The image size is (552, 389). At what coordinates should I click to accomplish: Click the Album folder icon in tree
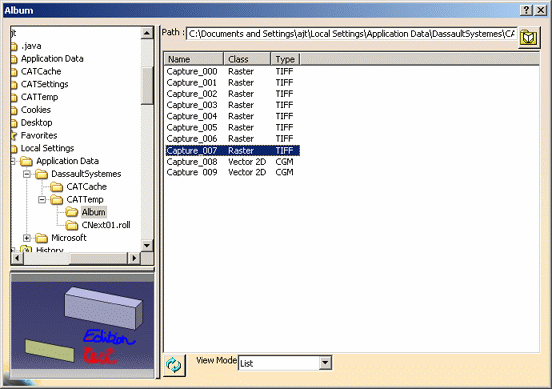(x=72, y=212)
